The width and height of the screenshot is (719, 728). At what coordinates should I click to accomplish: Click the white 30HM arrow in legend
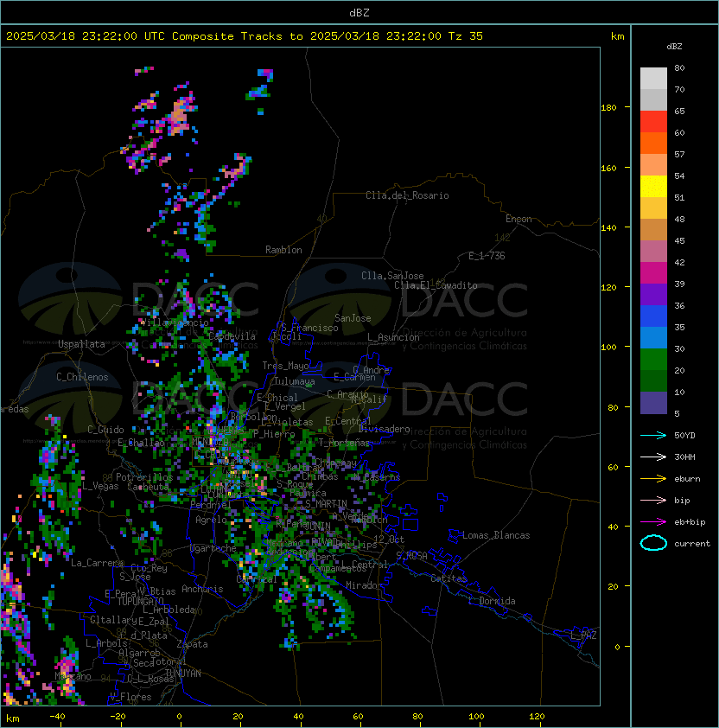coord(653,457)
